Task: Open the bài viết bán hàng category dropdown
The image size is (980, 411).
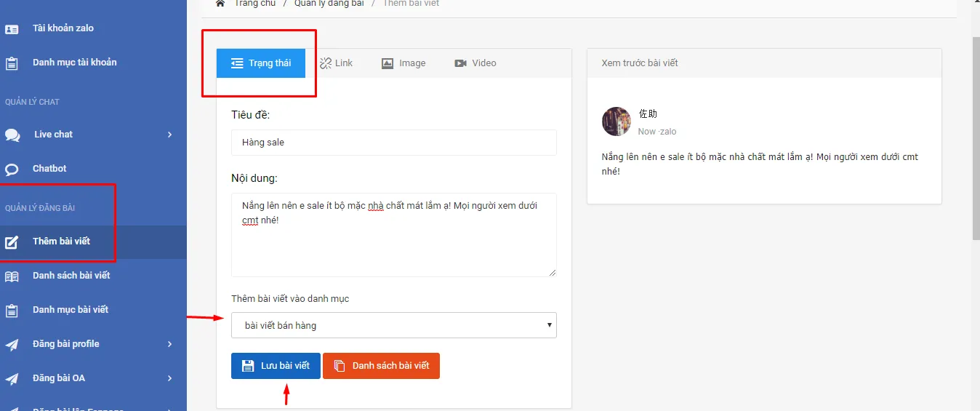Action: click(x=393, y=325)
